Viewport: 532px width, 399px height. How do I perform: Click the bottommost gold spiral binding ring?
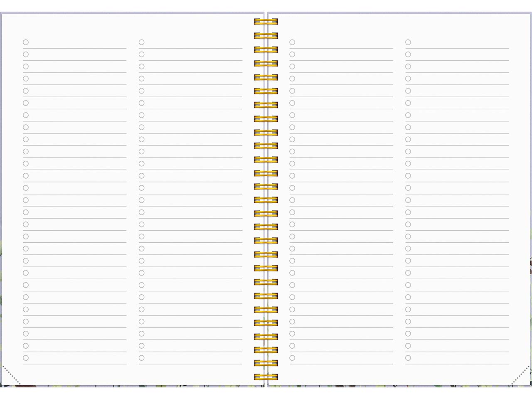click(266, 377)
